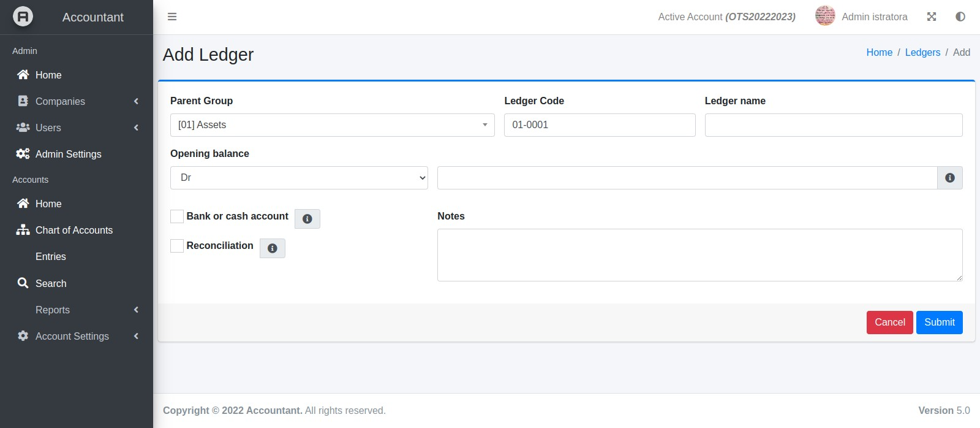The image size is (980, 428).
Task: Check the Reconciliation checkbox
Action: (177, 246)
